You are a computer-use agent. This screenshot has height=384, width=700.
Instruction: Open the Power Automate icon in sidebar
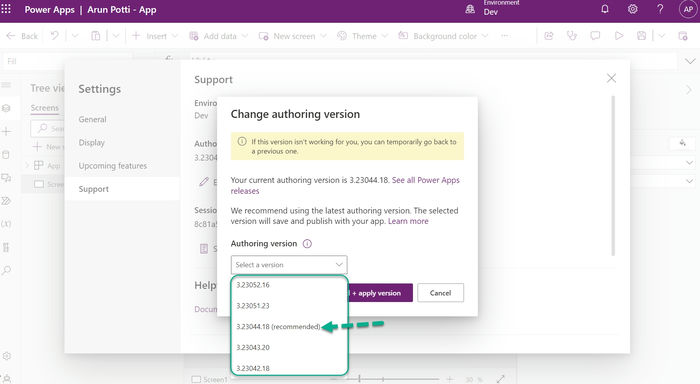pos(6,201)
